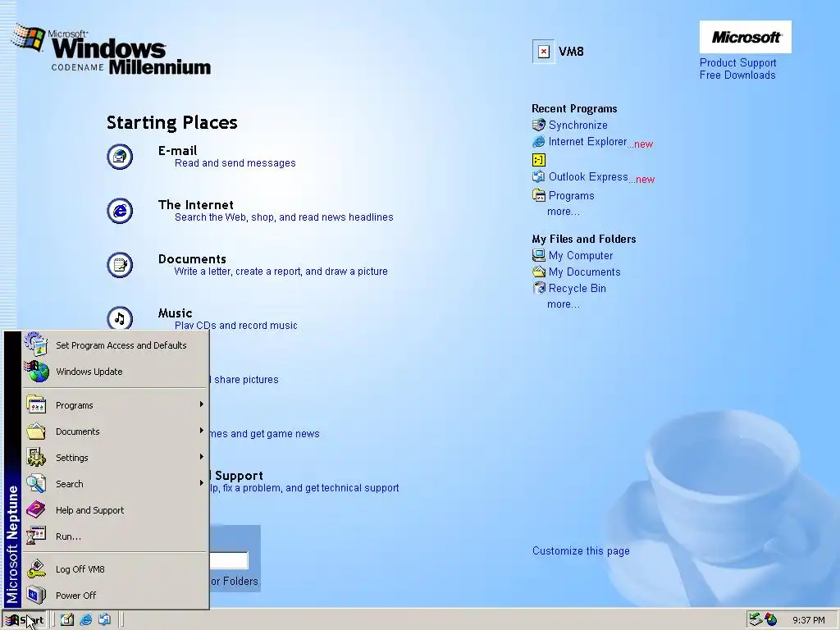Click My Documents text link

pyautogui.click(x=584, y=272)
